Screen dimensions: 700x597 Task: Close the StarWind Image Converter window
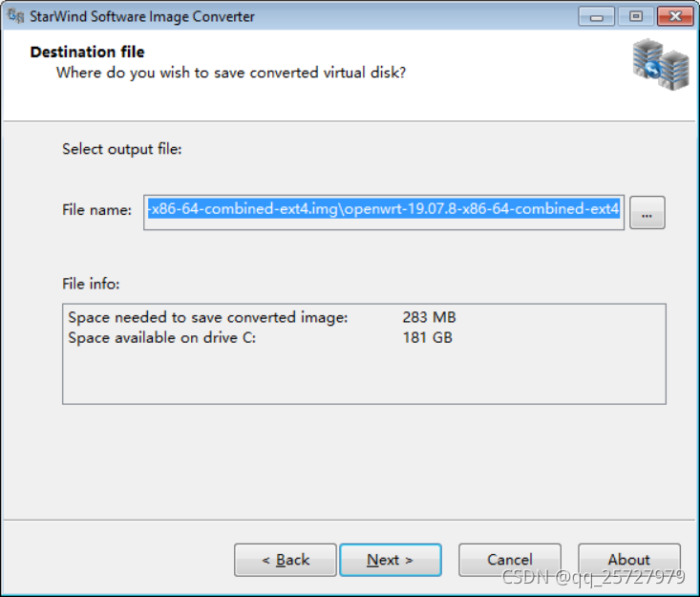click(674, 16)
